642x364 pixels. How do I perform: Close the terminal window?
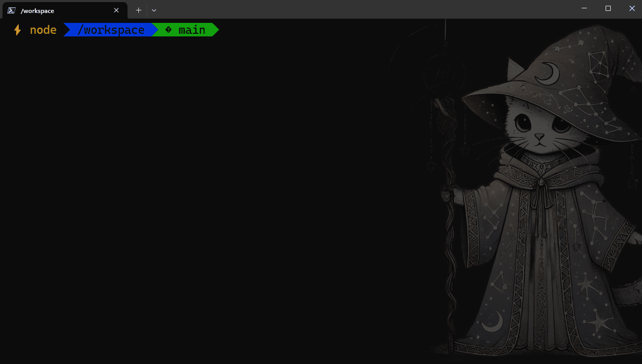coord(632,8)
